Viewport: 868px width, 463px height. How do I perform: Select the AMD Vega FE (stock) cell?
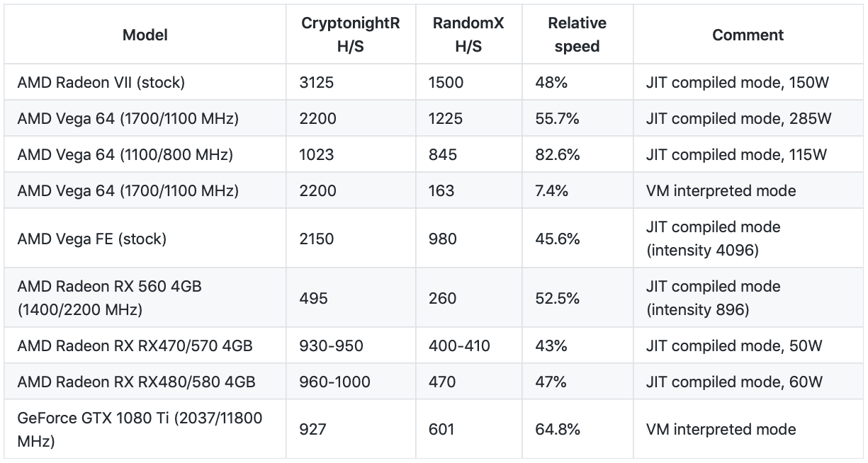pyautogui.click(x=92, y=239)
